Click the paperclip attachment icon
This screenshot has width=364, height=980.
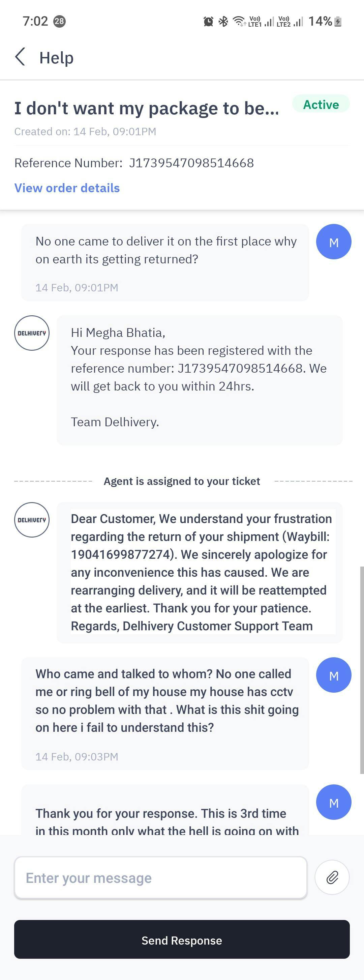pyautogui.click(x=332, y=877)
